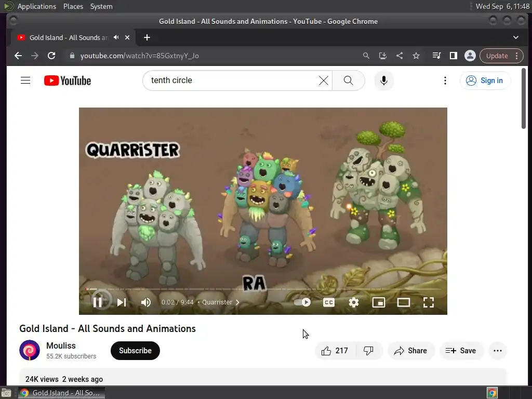Toggle the autoplay switch
The height and width of the screenshot is (399, 532).
pos(302,302)
